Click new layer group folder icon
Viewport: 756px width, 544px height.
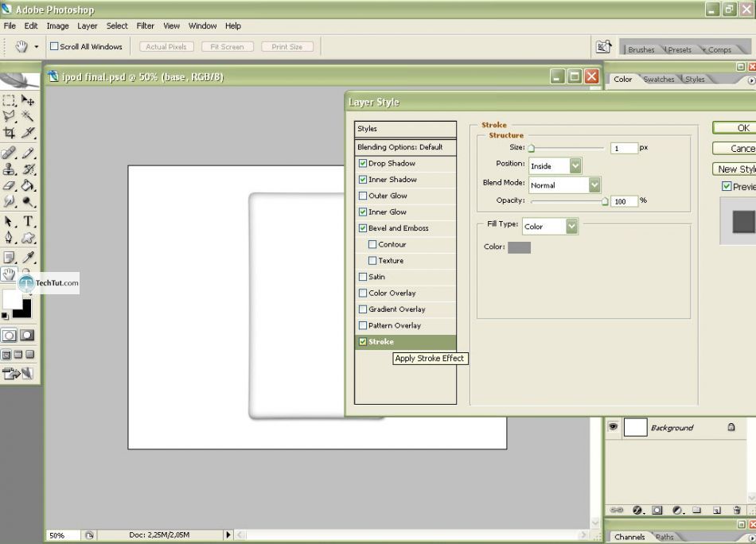696,510
